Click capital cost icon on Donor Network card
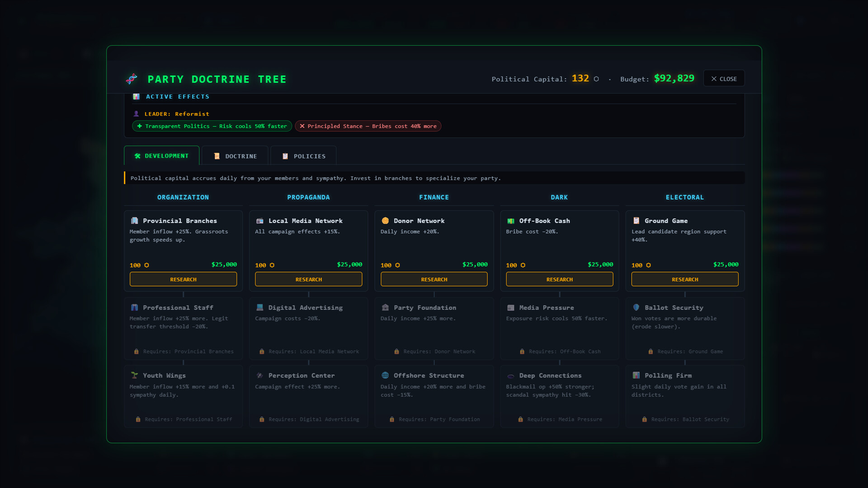Screen dimensions: 868x488 (x=397, y=265)
